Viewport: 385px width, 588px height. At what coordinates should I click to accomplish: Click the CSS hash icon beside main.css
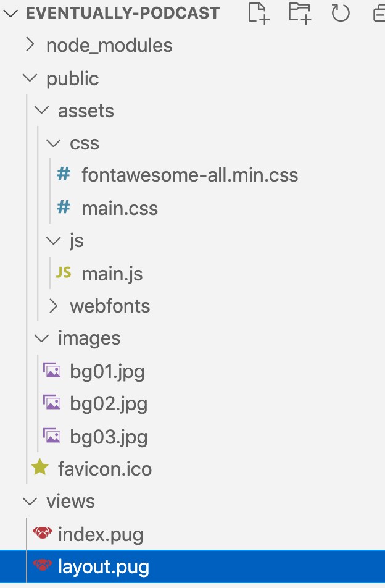pyautogui.click(x=63, y=208)
